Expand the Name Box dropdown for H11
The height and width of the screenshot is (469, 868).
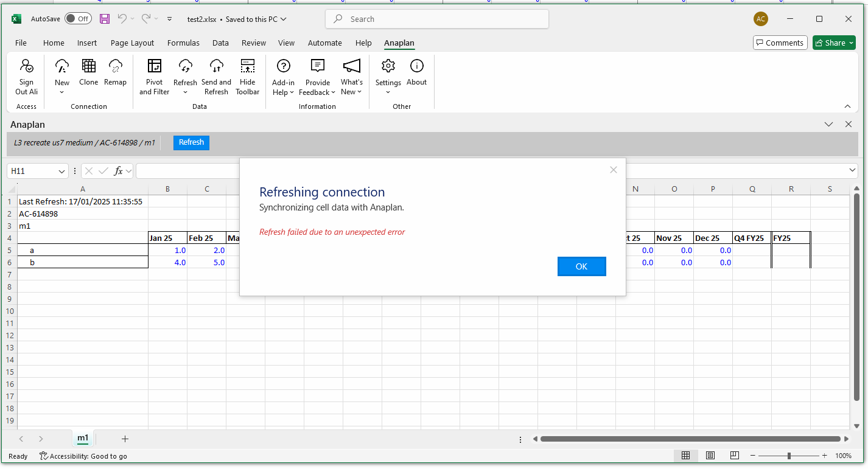[x=61, y=172]
